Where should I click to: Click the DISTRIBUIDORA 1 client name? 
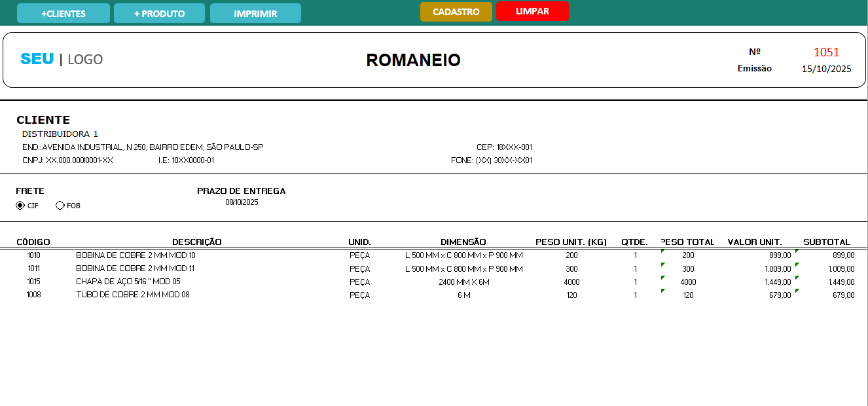coord(60,134)
